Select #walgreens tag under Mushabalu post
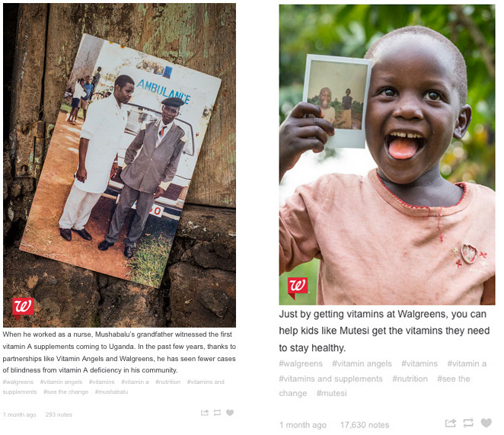Screen dimensions: 504x435 (x=18, y=382)
